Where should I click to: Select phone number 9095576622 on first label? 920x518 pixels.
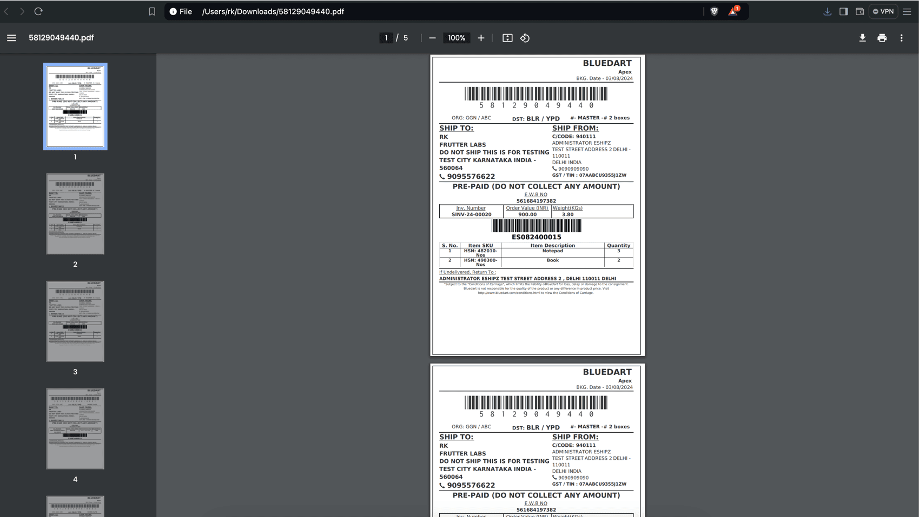471,177
